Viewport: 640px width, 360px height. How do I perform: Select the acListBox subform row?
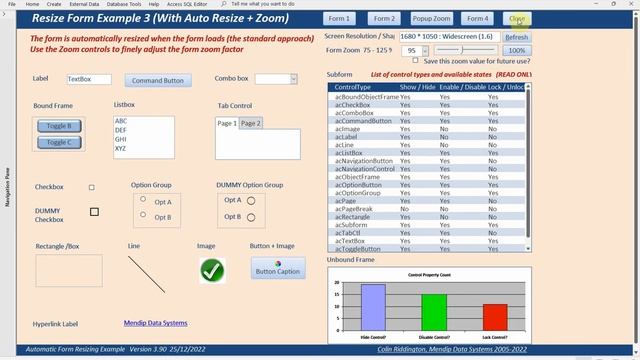point(427,153)
